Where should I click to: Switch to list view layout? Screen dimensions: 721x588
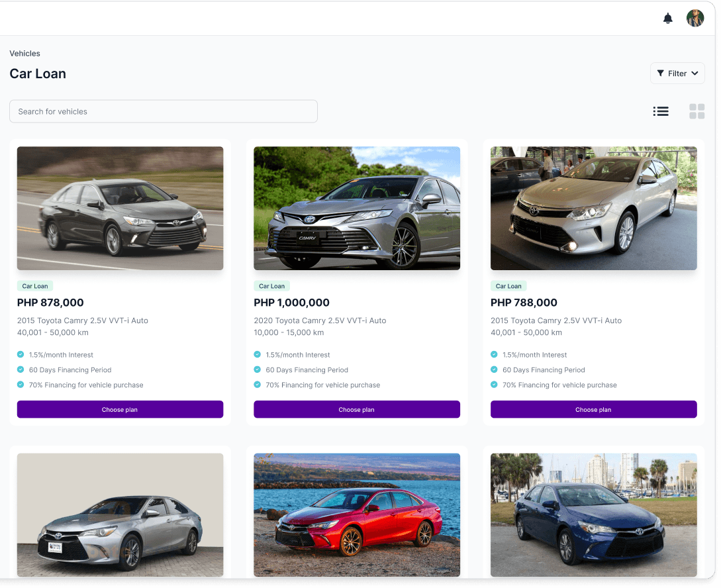click(660, 111)
